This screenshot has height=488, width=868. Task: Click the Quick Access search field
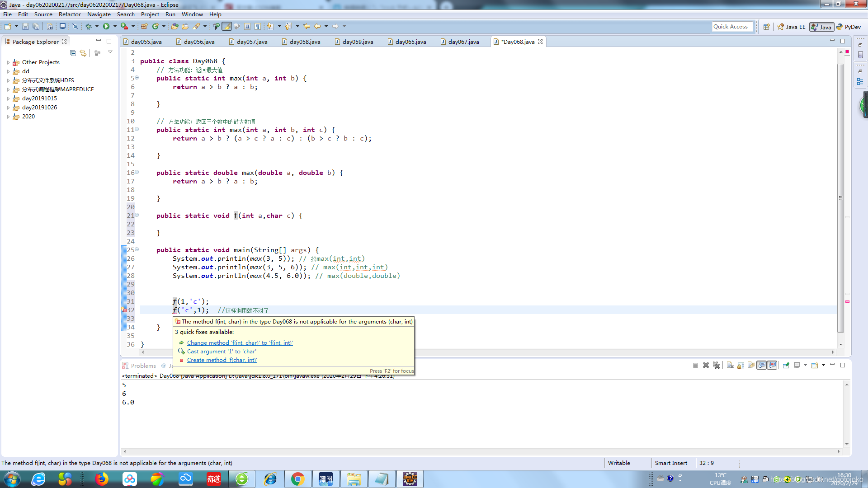pyautogui.click(x=732, y=27)
